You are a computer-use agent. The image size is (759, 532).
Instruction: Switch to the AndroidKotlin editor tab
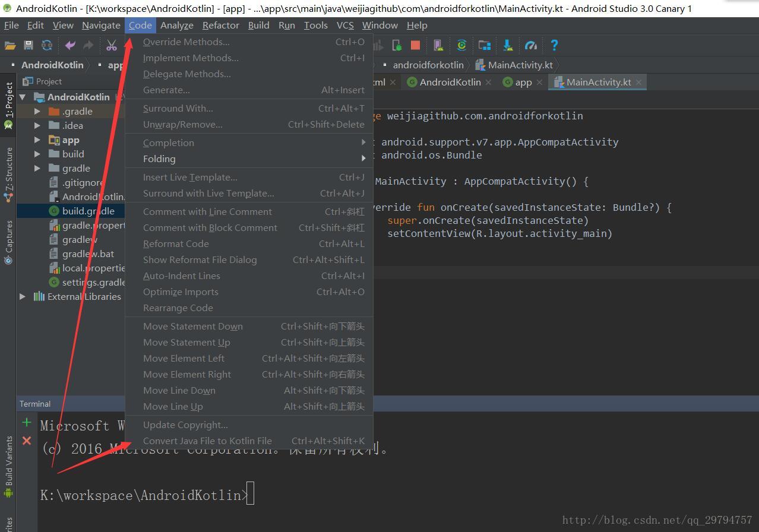click(450, 83)
